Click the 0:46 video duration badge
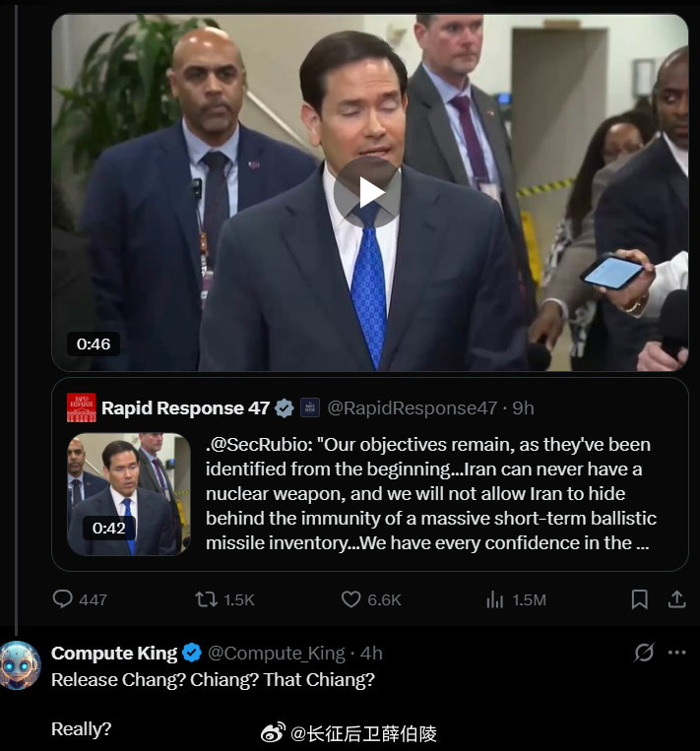The image size is (700, 751). coord(94,344)
